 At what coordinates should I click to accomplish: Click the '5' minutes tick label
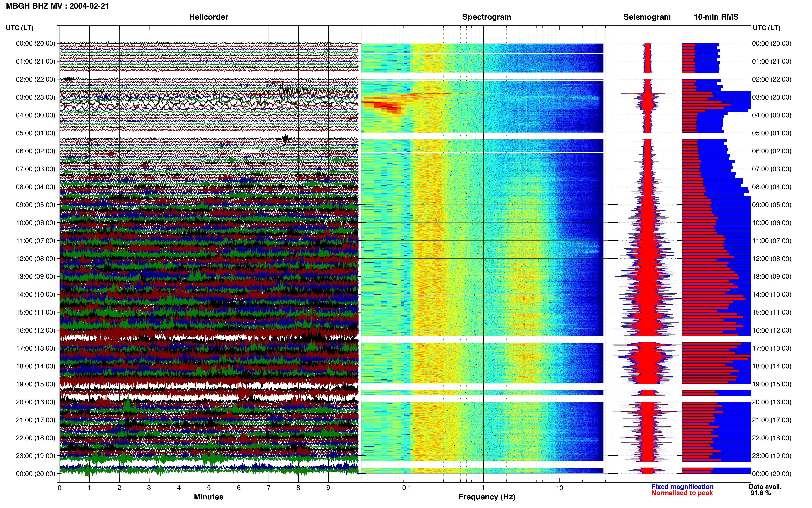pyautogui.click(x=209, y=488)
